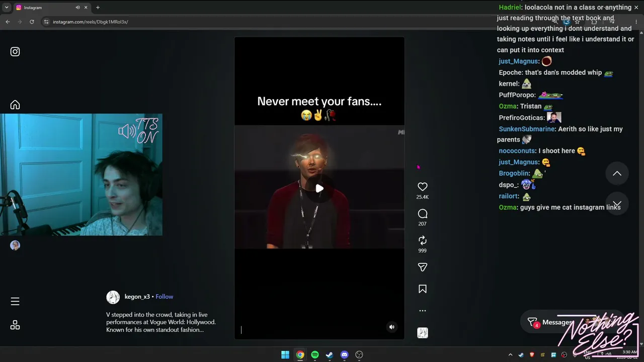Open the three-dot more options for the reel

coord(423,311)
